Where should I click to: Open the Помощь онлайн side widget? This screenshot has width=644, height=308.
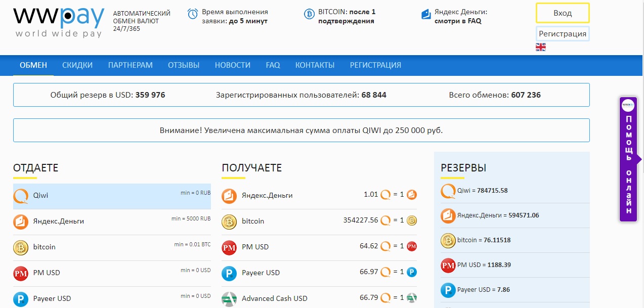pos(628,159)
